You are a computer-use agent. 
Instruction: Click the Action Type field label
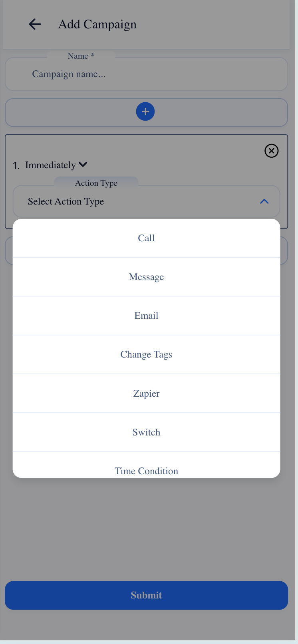coord(96,183)
